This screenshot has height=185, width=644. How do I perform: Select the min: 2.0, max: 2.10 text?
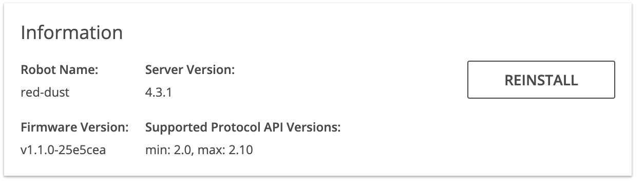(x=199, y=150)
